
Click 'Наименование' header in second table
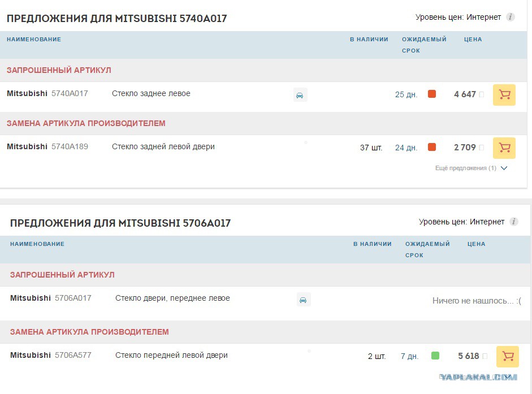pyautogui.click(x=37, y=244)
